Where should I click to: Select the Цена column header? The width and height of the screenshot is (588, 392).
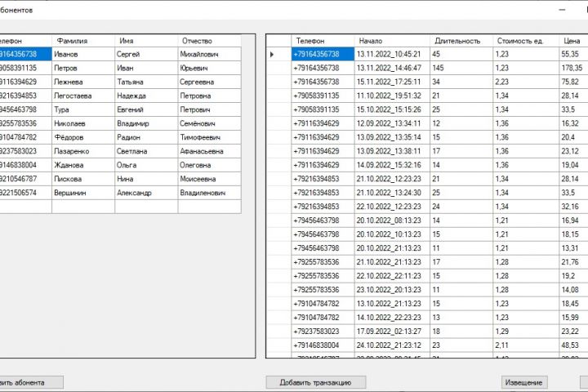click(573, 41)
